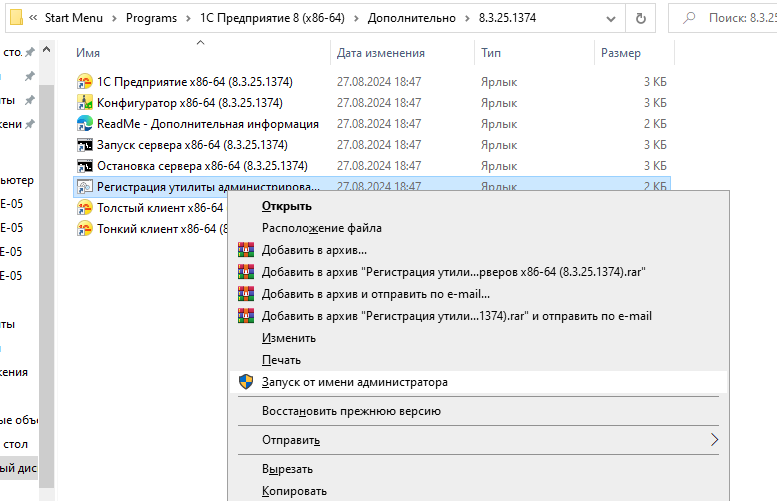Click the Остановка сервера console icon
Screen dimensions: 777x501
[85, 166]
